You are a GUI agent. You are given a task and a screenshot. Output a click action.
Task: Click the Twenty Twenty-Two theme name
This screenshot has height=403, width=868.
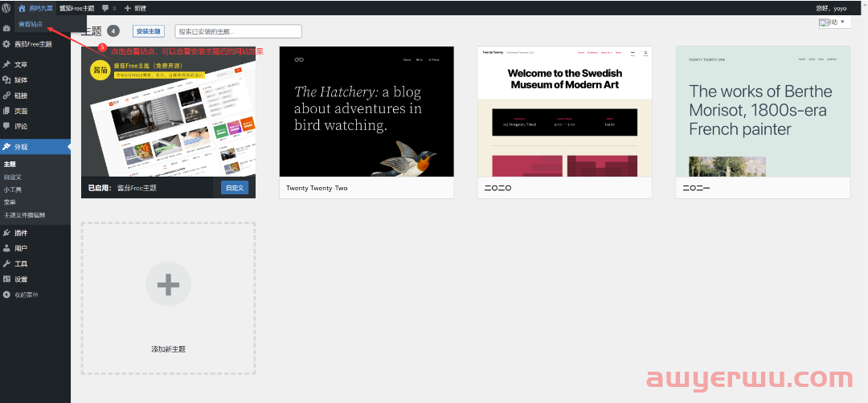coord(317,188)
